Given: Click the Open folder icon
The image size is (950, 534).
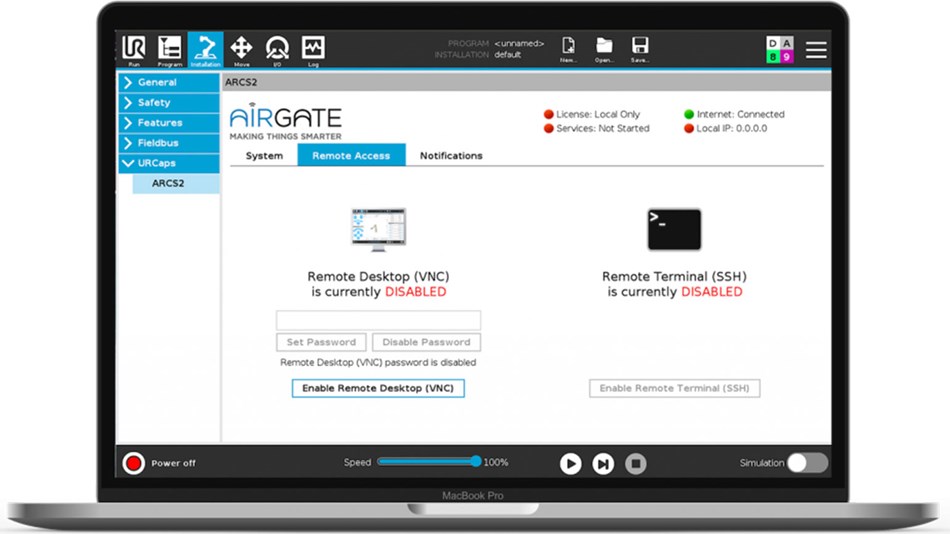Looking at the screenshot, I should pyautogui.click(x=604, y=49).
